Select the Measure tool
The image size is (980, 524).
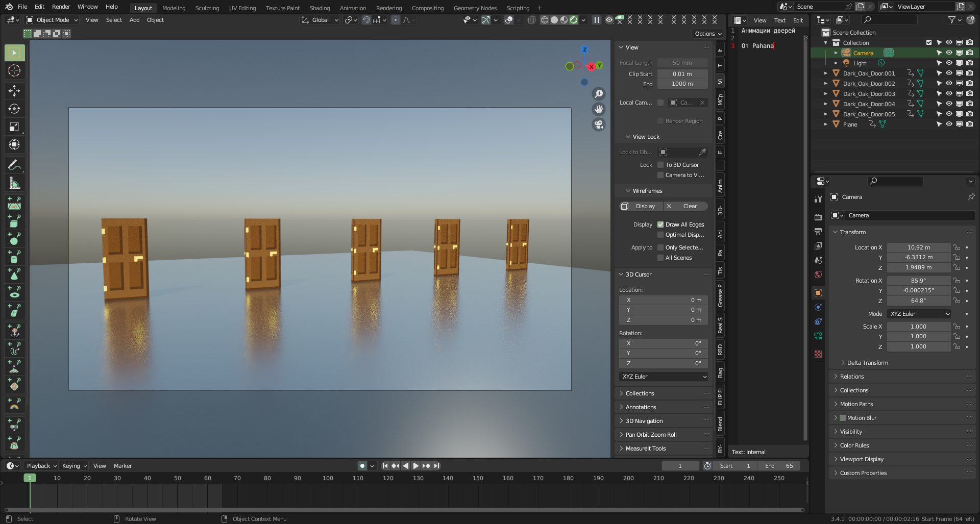14,183
